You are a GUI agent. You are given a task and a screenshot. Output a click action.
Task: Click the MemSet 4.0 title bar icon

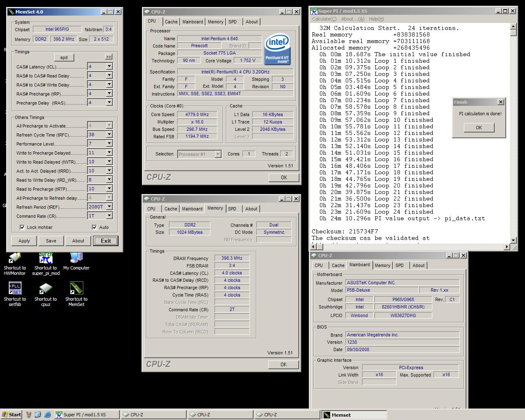11,12
